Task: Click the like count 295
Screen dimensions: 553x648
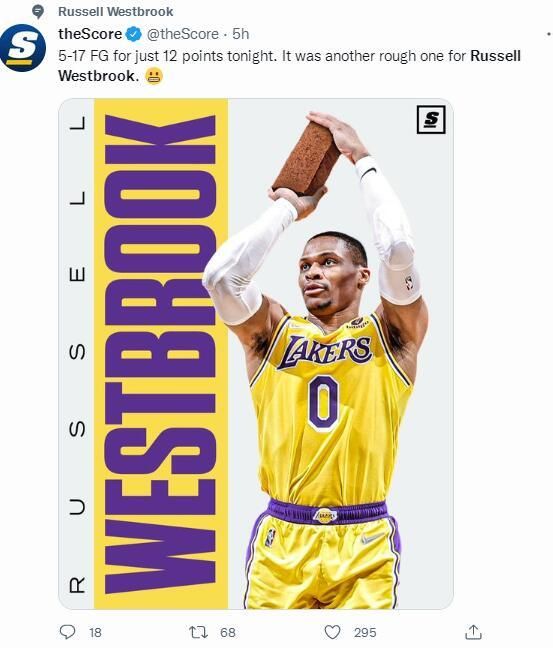Action: pos(365,632)
